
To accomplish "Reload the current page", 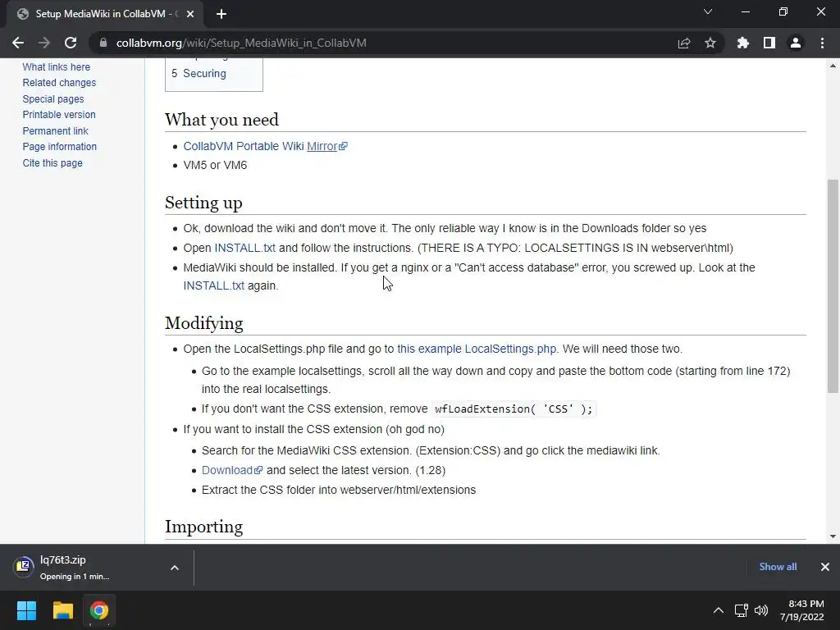I will click(x=71, y=43).
